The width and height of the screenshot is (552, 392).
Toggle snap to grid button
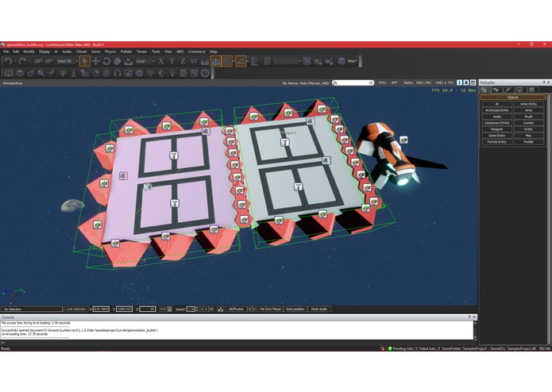[227, 61]
